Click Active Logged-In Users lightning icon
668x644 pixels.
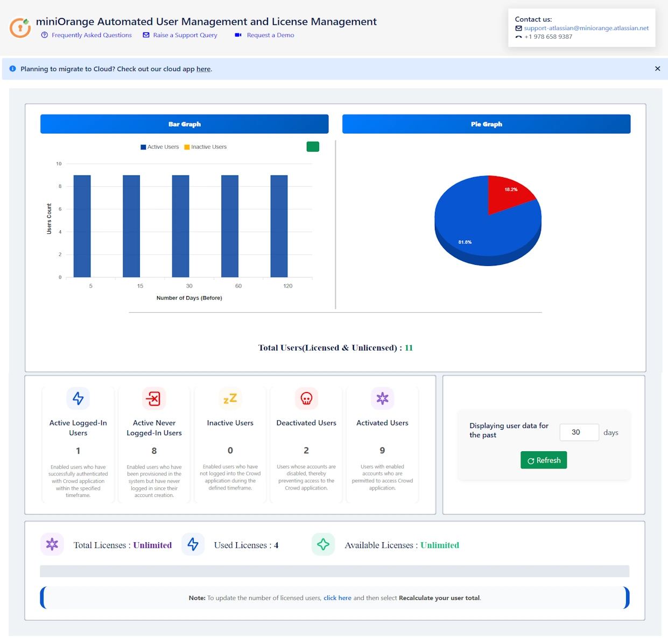pyautogui.click(x=78, y=398)
